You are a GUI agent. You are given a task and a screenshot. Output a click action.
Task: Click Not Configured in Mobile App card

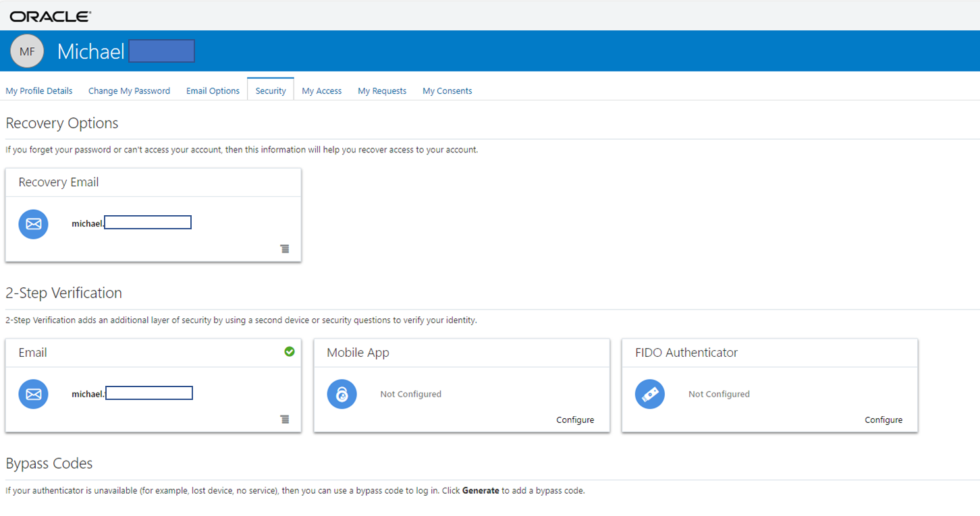tap(411, 394)
